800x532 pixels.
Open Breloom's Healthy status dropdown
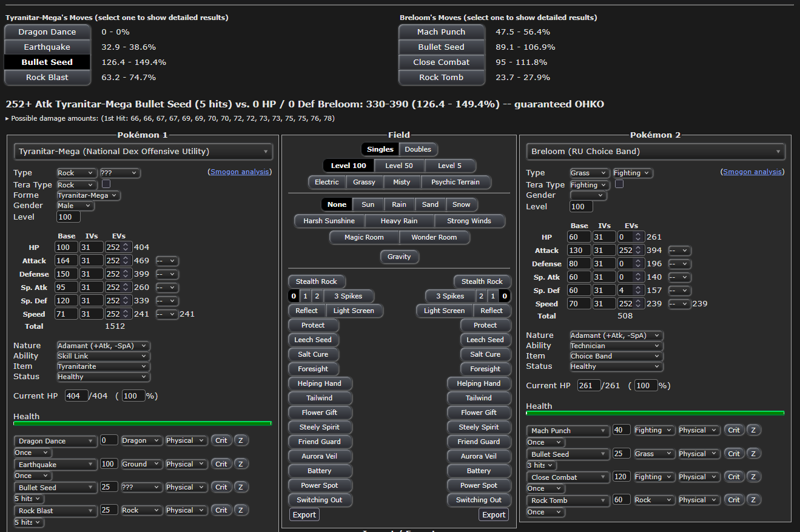click(616, 366)
